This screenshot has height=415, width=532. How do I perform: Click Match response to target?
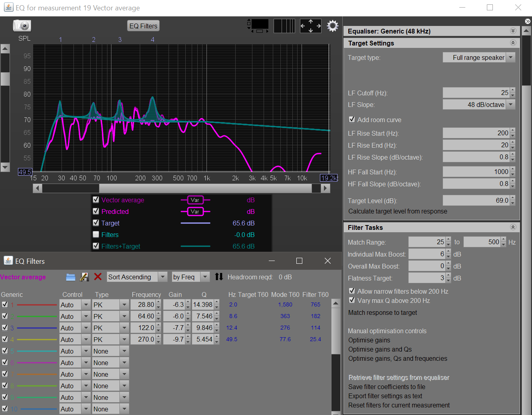pyautogui.click(x=383, y=313)
